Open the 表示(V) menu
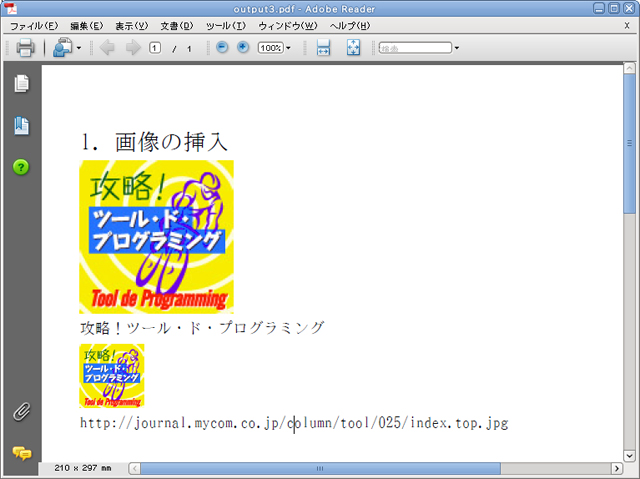 [x=132, y=26]
